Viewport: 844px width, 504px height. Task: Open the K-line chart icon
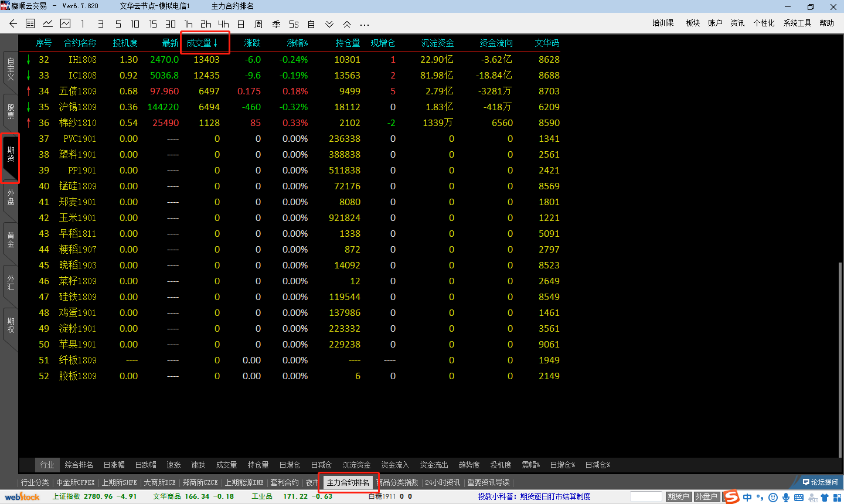65,24
